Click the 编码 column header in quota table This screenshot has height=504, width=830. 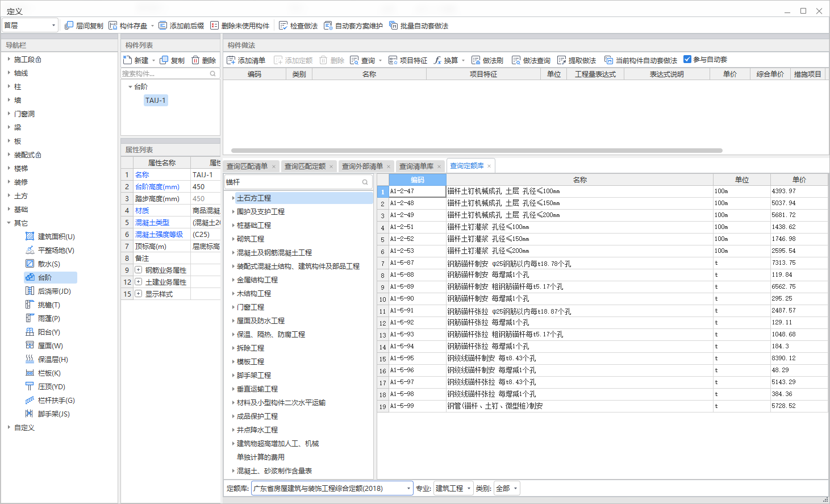[418, 180]
